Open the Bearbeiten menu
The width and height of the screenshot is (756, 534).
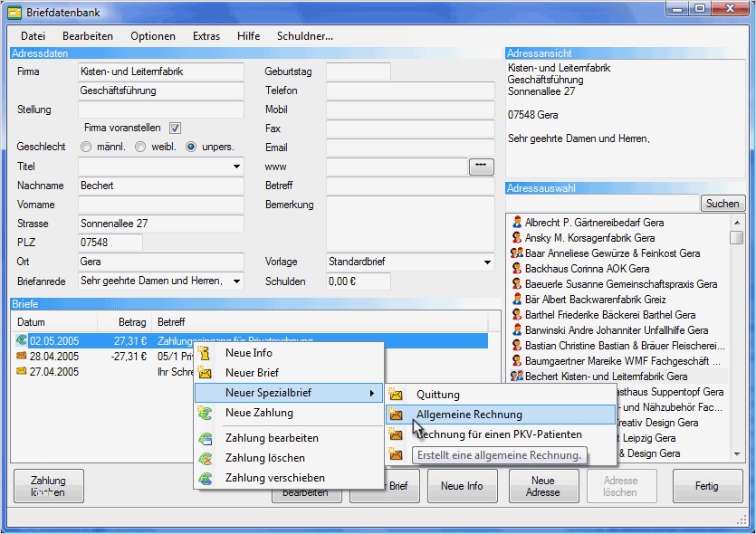pos(88,36)
